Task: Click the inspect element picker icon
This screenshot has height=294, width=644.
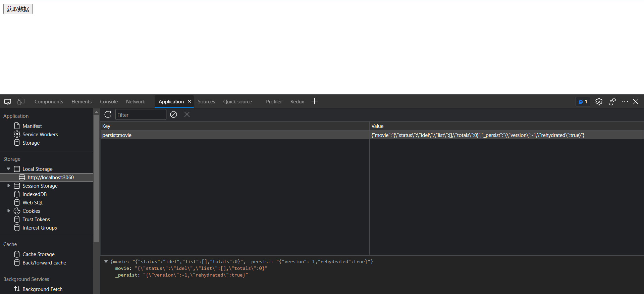Action: pos(7,102)
